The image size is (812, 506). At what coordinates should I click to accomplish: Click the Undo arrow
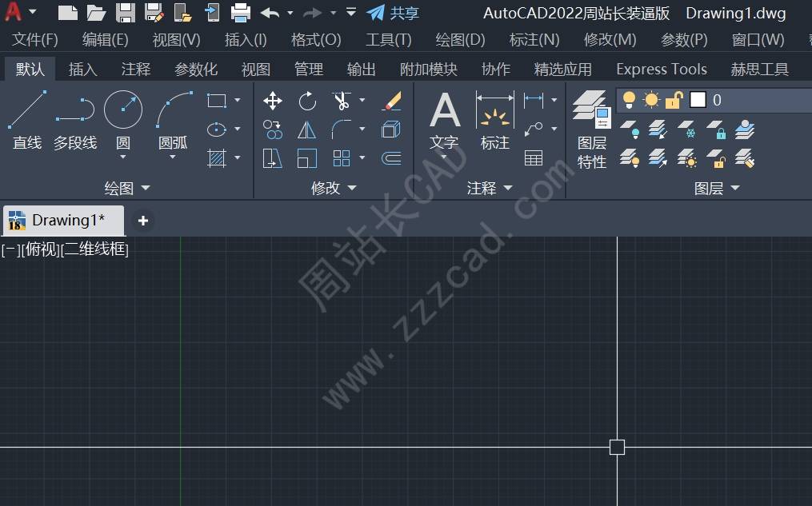270,13
